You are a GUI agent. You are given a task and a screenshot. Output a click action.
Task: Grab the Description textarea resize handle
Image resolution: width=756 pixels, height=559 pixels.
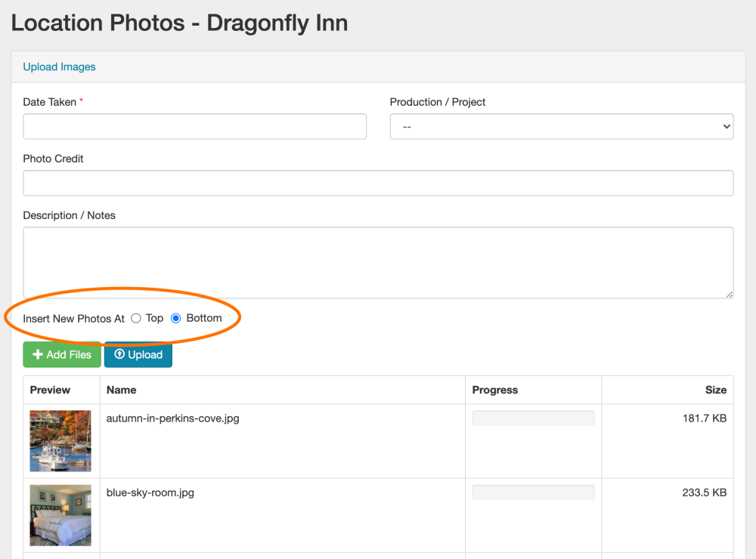pos(730,295)
